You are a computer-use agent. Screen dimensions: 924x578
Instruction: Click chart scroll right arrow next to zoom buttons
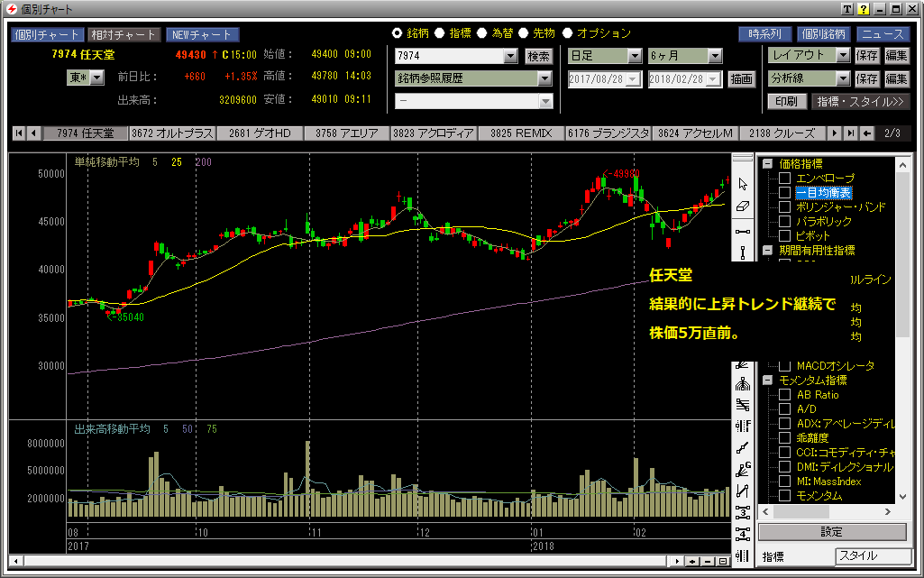coord(678,562)
